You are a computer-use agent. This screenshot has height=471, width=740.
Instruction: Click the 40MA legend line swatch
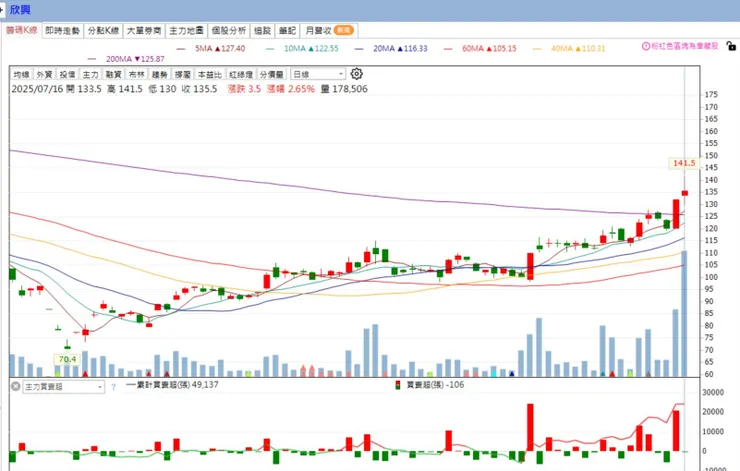(x=537, y=49)
